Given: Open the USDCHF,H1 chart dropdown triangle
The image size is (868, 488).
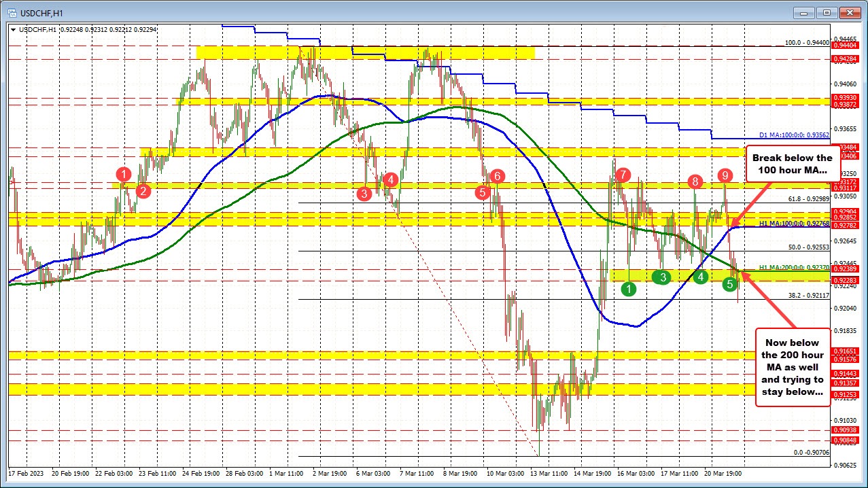Looking at the screenshot, I should 13,29.
